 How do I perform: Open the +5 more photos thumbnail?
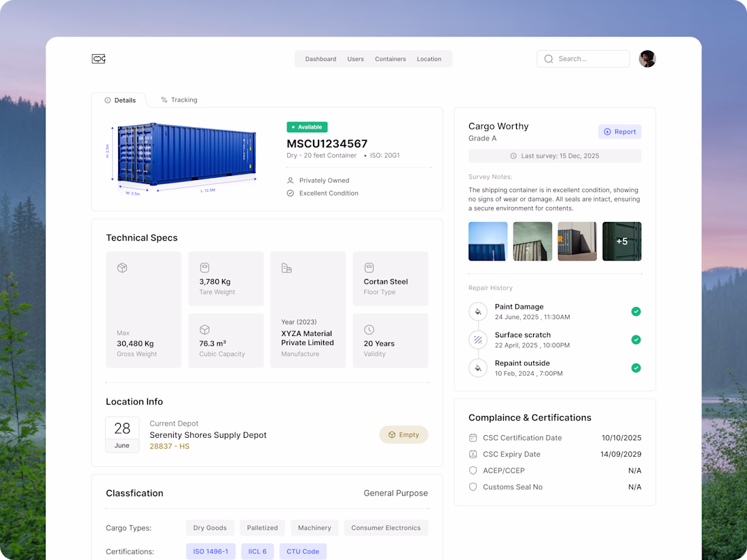(621, 242)
